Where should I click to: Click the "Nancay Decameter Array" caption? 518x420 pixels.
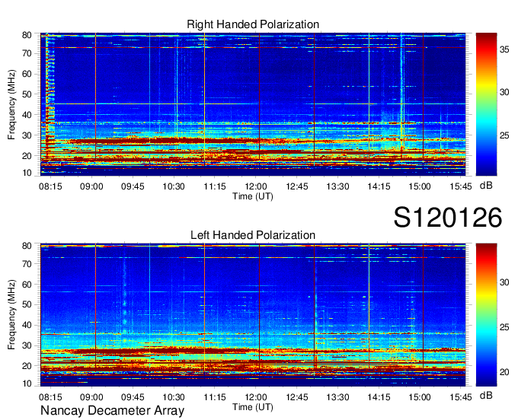coord(112,411)
